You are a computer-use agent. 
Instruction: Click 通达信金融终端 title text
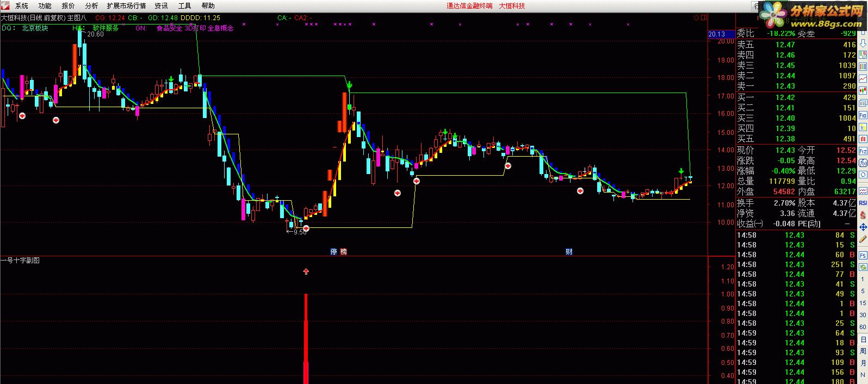tap(469, 6)
